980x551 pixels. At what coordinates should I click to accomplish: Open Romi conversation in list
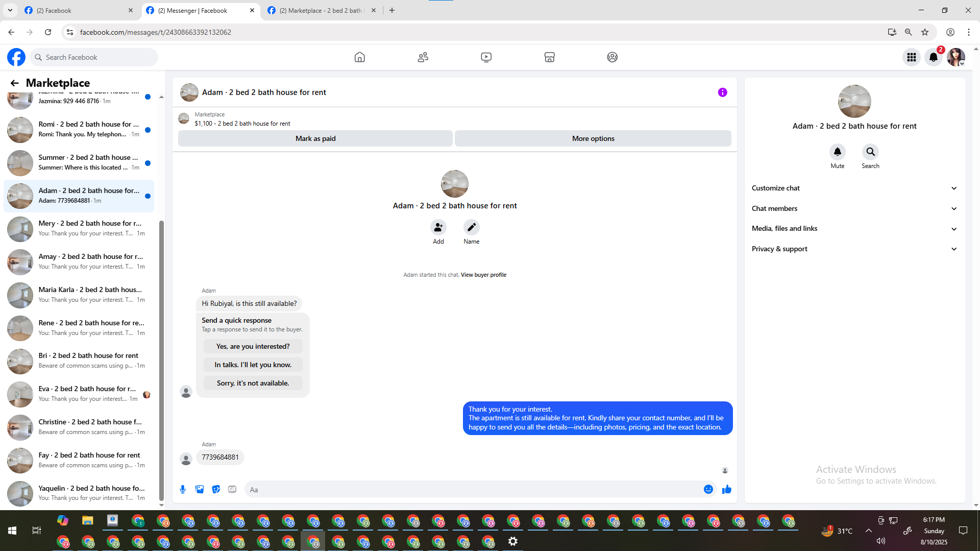pos(79,130)
